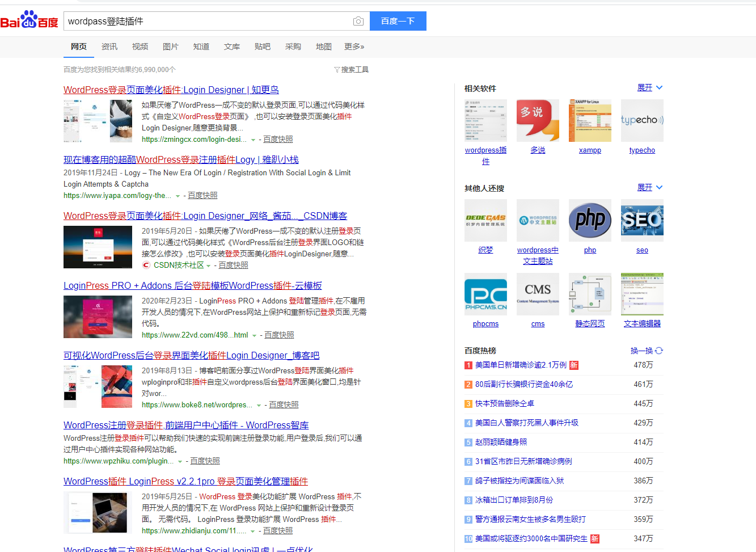Click the xampp software icon
This screenshot has height=552, width=756.
coord(590,120)
